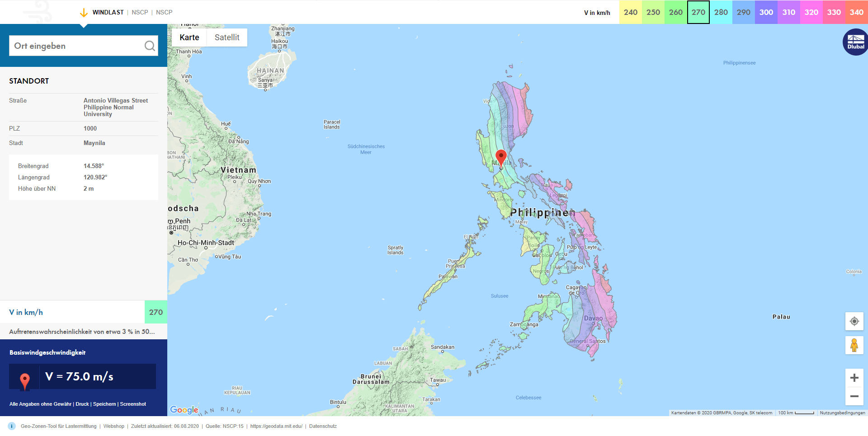
Task: Zoom in using the plus icon
Action: (x=854, y=378)
